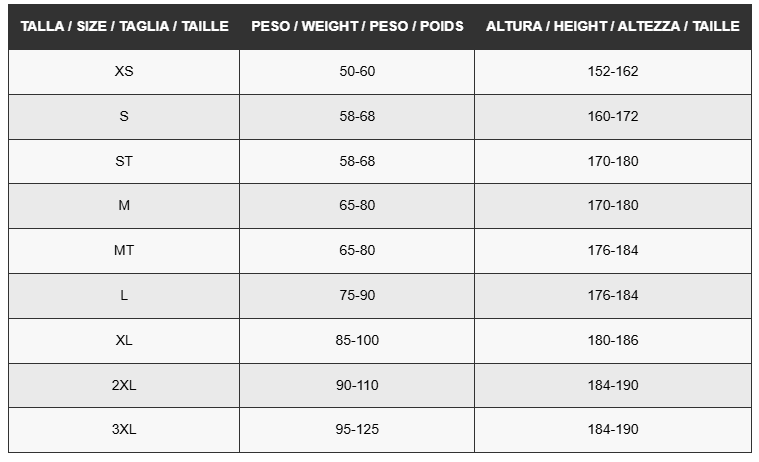Select the L size cell

pyautogui.click(x=124, y=295)
